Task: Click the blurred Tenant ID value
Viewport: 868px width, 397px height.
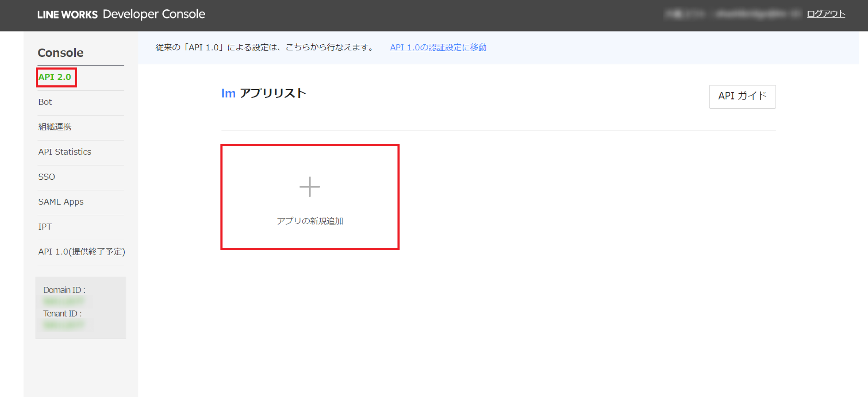Action: coord(64,325)
